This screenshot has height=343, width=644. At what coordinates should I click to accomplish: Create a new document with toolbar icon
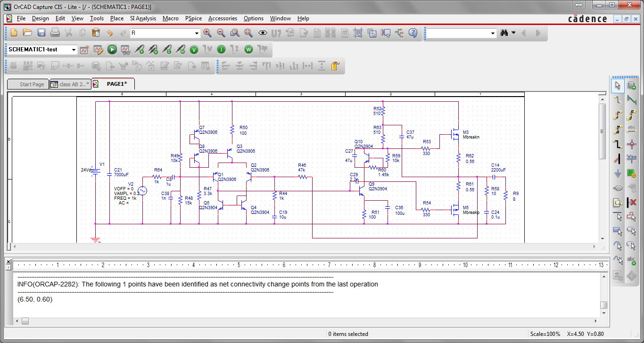[14, 33]
